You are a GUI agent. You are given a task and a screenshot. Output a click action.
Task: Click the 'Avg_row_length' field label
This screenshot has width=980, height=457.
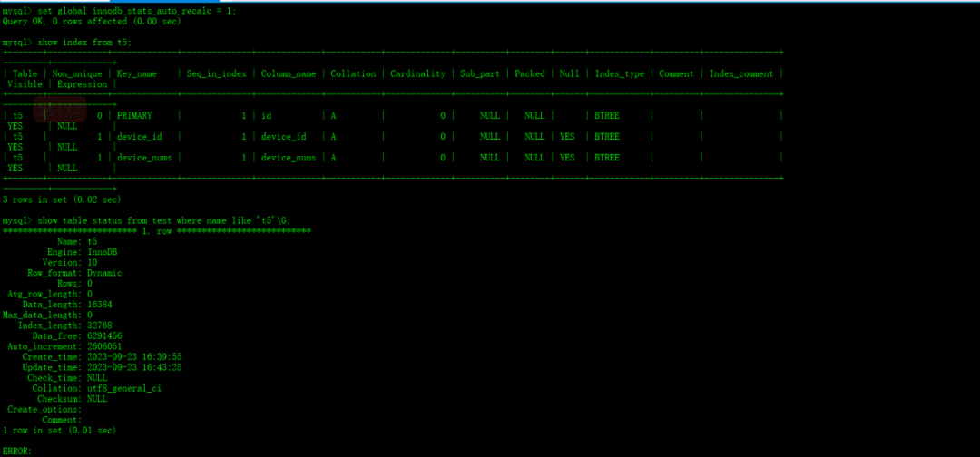tap(44, 294)
